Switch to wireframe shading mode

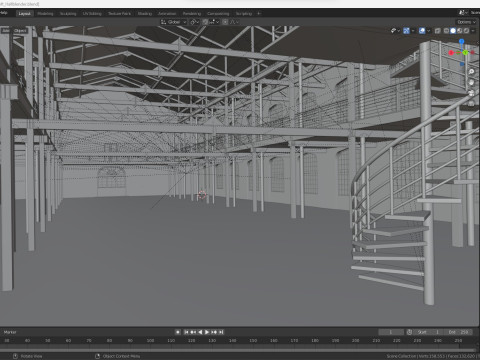pos(446,31)
